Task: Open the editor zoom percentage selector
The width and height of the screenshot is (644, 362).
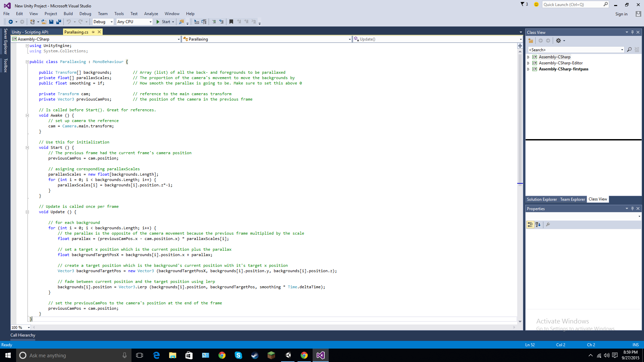Action: click(x=20, y=327)
